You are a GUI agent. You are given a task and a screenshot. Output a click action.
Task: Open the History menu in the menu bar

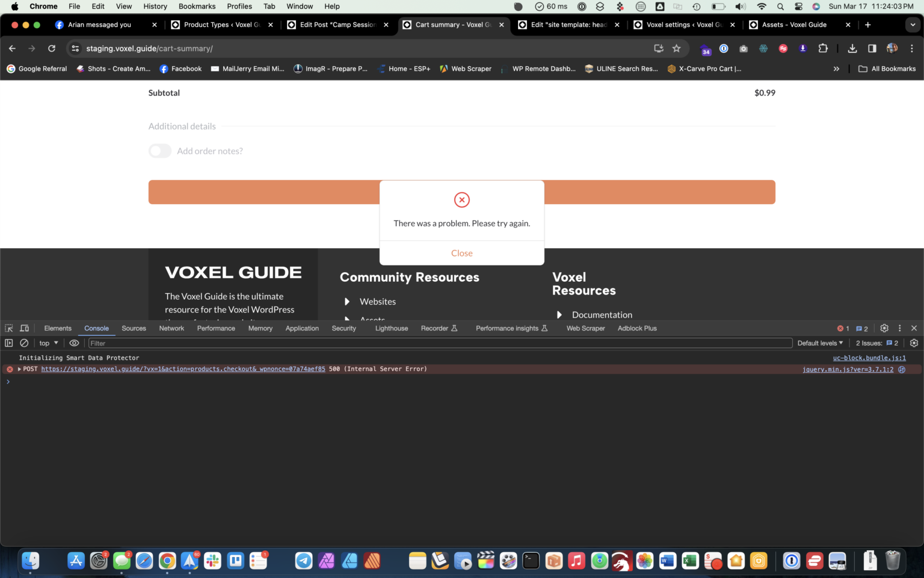point(155,6)
